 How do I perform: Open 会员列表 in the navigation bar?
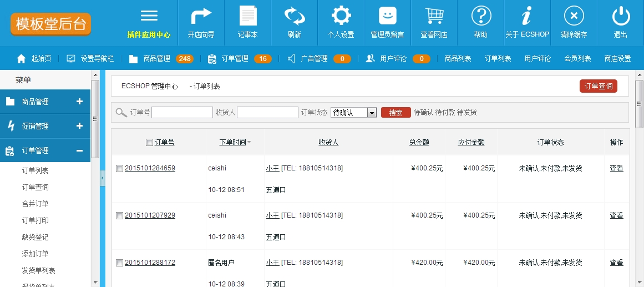tap(577, 58)
